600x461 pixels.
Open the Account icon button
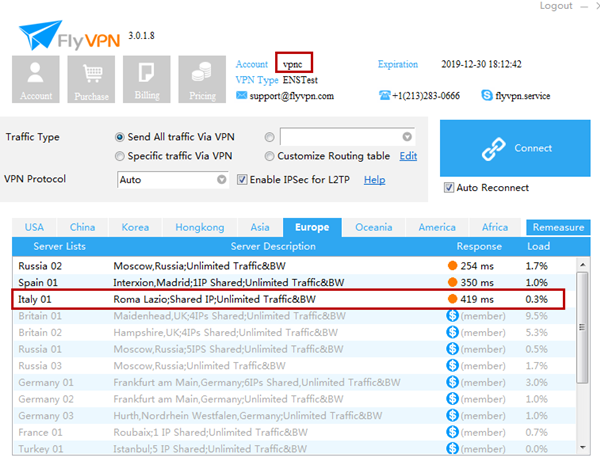point(36,79)
